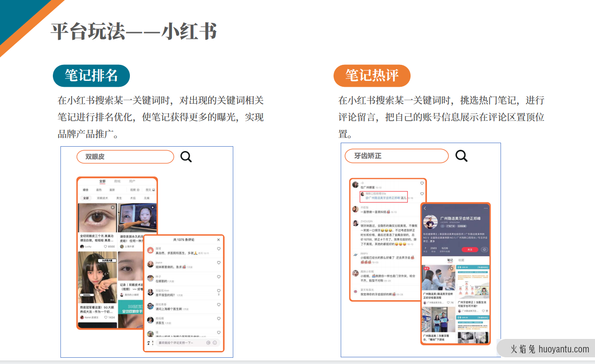Like 林子's comment 在哪割的

click(x=218, y=276)
